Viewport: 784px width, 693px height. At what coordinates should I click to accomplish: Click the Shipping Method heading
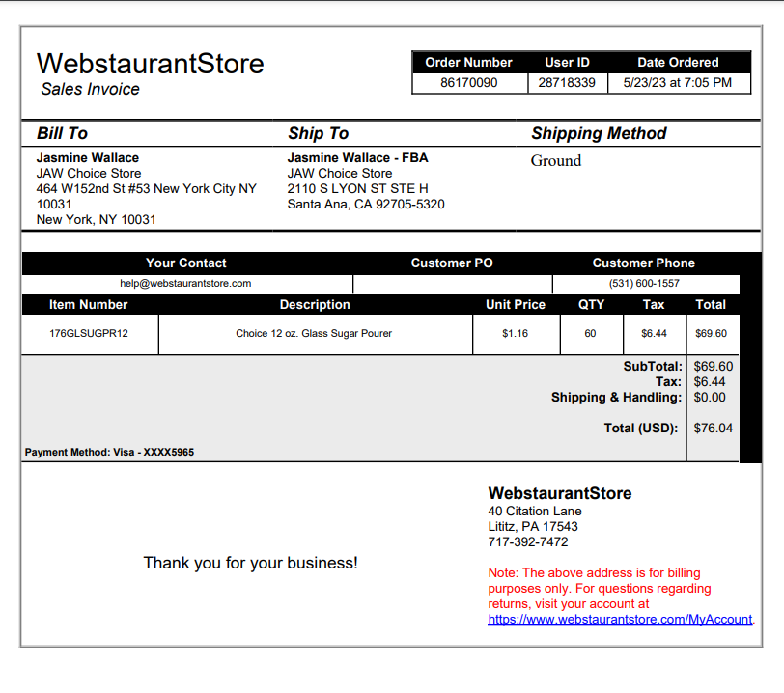[x=599, y=133]
